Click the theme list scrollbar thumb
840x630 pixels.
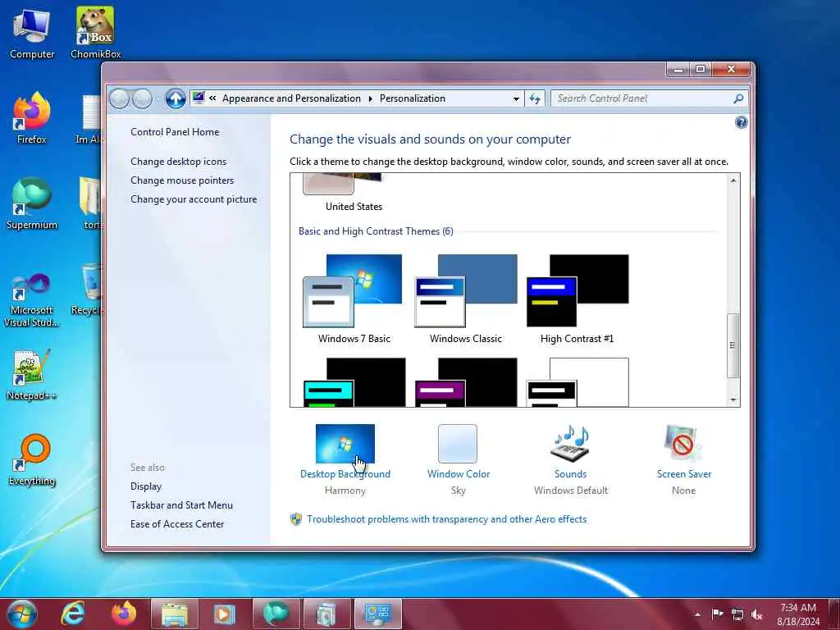pyautogui.click(x=733, y=345)
